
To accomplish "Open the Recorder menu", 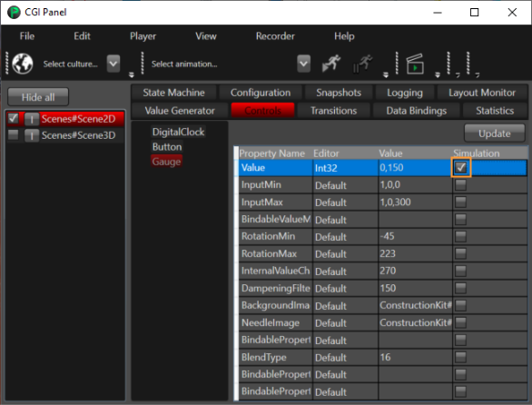I will click(x=275, y=36).
